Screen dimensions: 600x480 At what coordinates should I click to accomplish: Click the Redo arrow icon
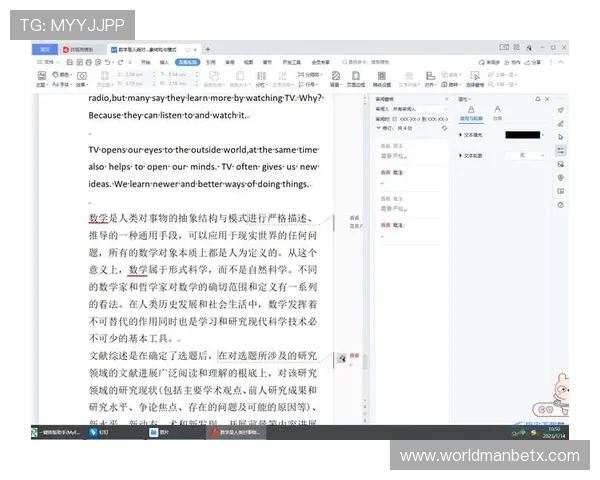tap(121, 62)
